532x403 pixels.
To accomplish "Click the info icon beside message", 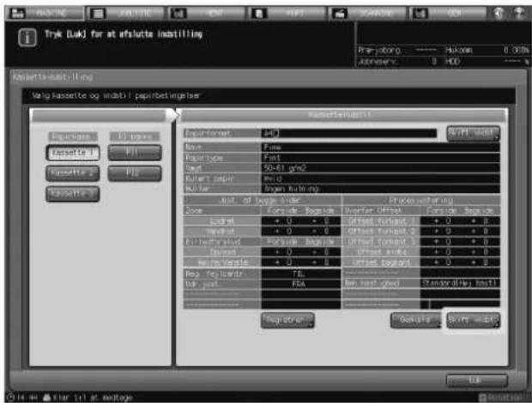I will click(27, 37).
